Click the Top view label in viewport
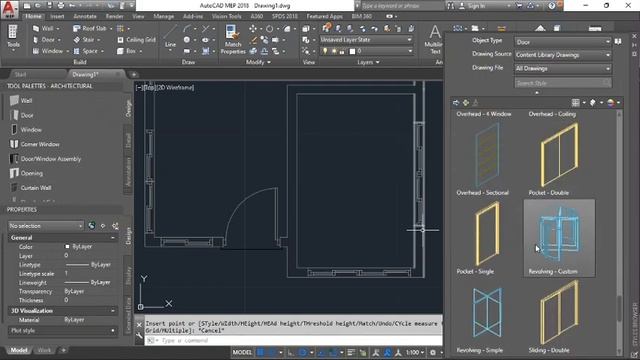This screenshot has height=360, width=640. (x=149, y=87)
